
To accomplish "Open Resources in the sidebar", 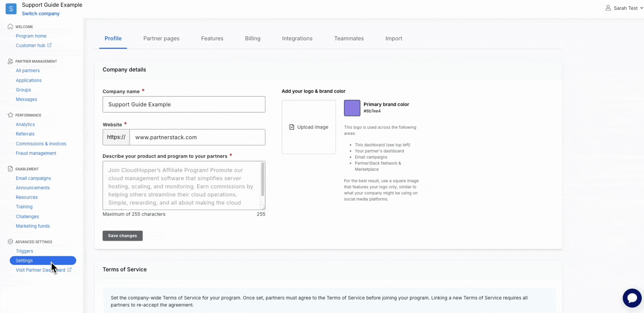I will click(27, 197).
